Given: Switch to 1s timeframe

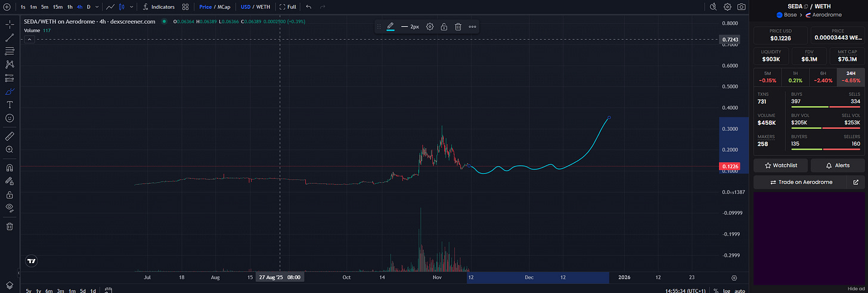Looking at the screenshot, I should coord(23,7).
